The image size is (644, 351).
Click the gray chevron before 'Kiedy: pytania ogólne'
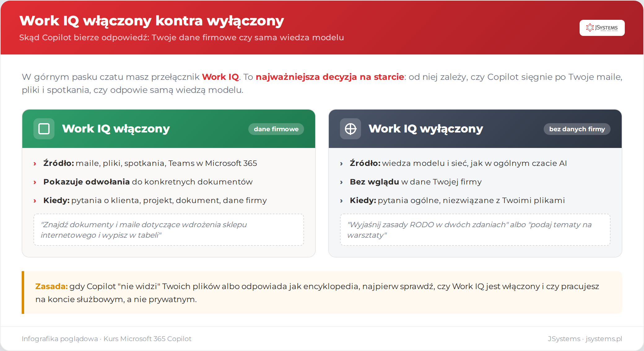(x=341, y=201)
